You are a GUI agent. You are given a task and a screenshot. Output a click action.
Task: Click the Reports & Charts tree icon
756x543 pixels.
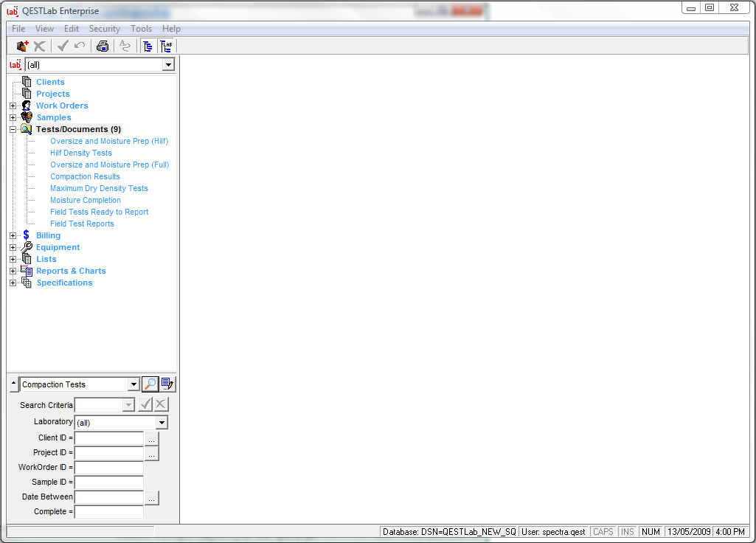27,271
